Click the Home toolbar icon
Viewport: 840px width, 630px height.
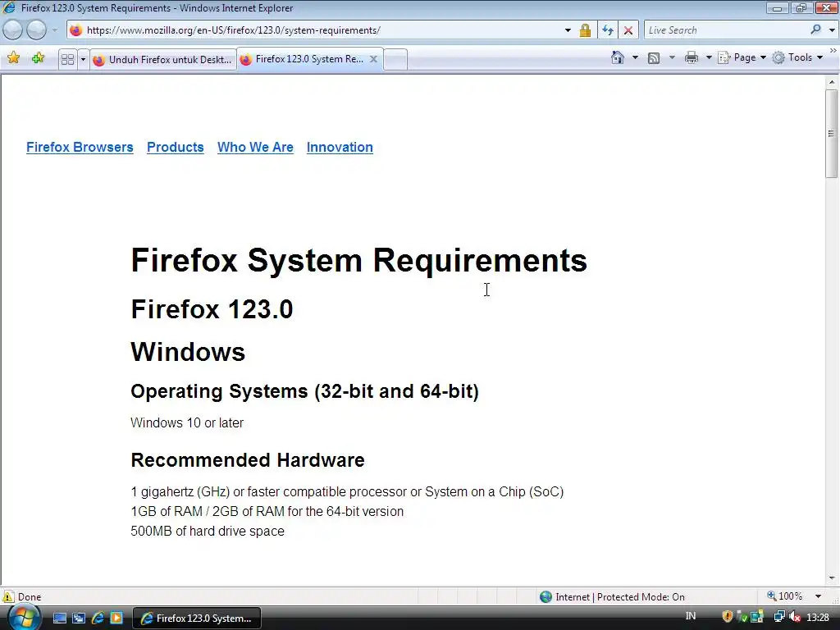pyautogui.click(x=618, y=57)
